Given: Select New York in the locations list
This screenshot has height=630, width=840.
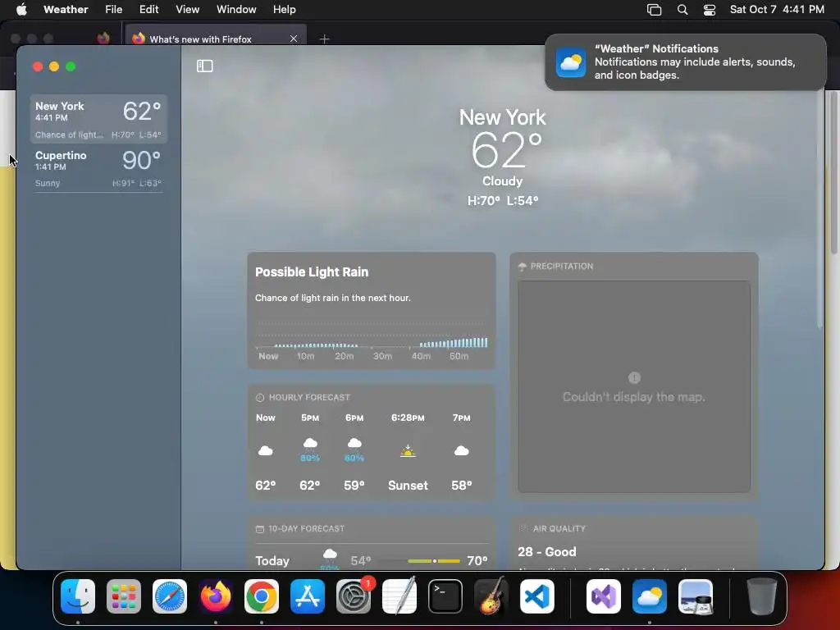Looking at the screenshot, I should 98,119.
